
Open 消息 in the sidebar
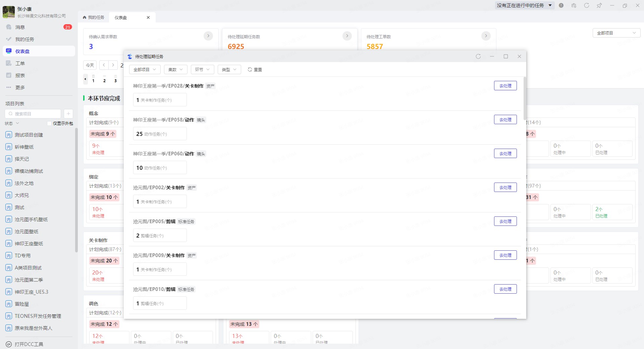(20, 27)
